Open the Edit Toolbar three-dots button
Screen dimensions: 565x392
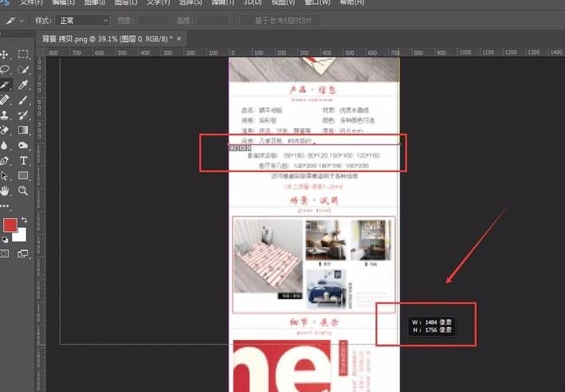coord(5,206)
